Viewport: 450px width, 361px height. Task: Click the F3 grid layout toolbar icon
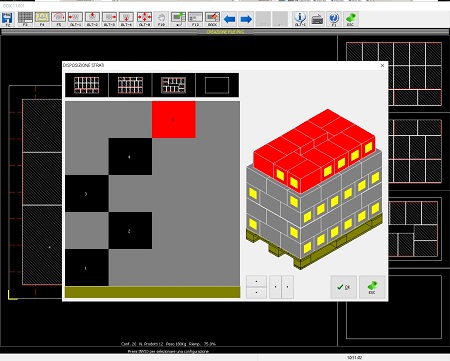pos(25,19)
